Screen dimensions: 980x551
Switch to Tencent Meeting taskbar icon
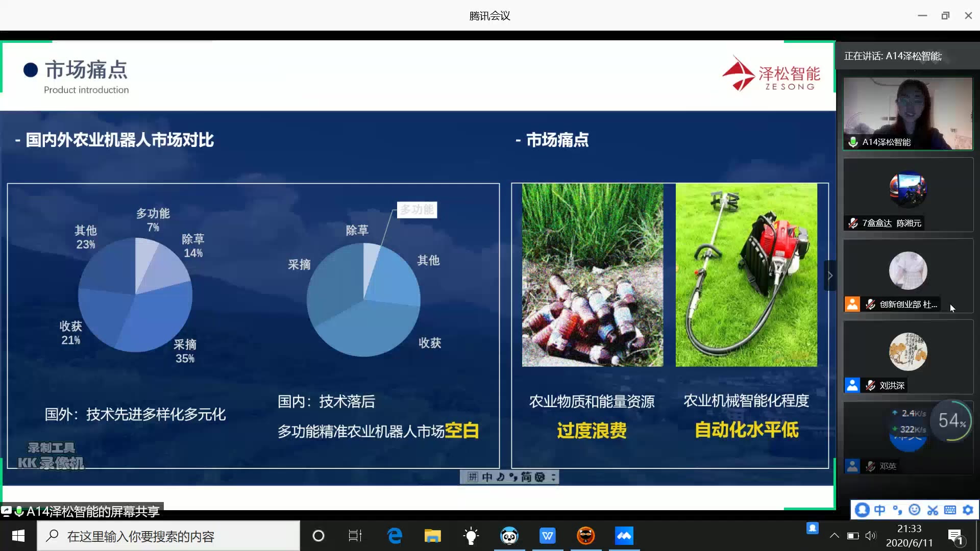pos(624,536)
